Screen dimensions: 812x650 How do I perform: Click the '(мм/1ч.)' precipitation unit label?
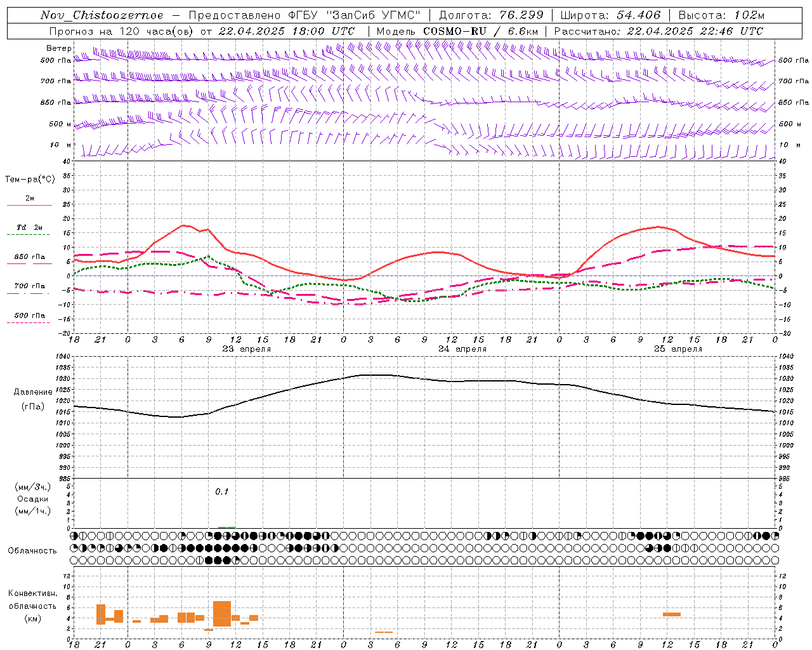33,511
